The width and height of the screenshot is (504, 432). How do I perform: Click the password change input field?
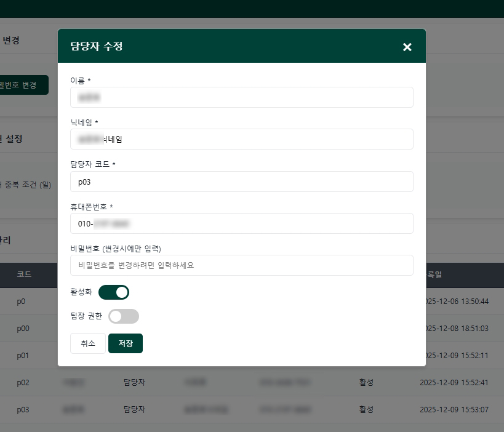pos(242,265)
